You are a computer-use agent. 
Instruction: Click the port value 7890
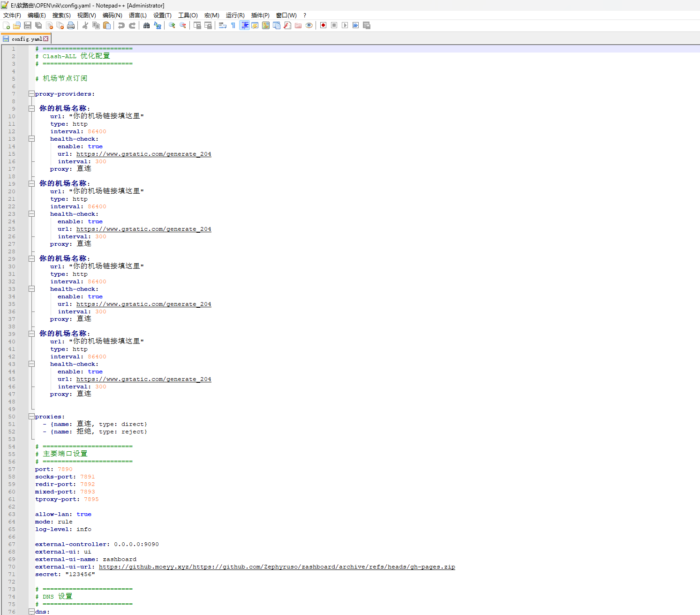[x=65, y=469]
